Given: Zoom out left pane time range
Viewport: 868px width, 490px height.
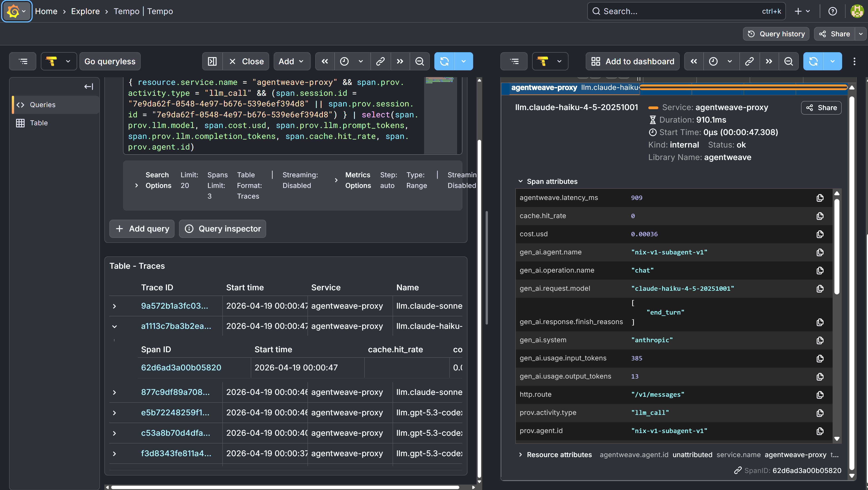Looking at the screenshot, I should coord(420,61).
